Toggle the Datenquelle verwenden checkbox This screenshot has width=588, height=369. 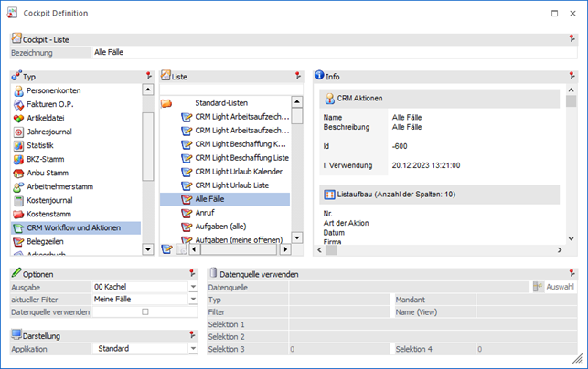pos(144,311)
